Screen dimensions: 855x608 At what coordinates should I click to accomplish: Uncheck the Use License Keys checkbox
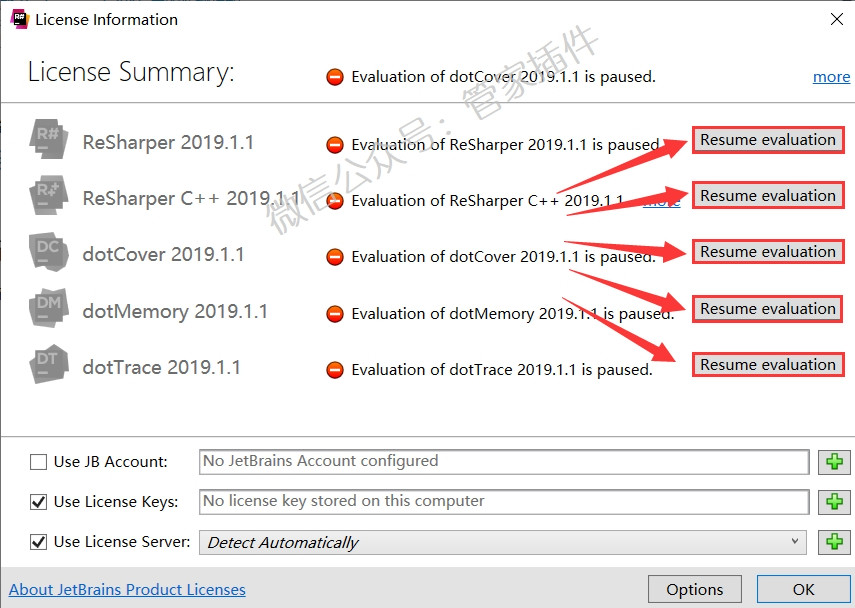(38, 502)
